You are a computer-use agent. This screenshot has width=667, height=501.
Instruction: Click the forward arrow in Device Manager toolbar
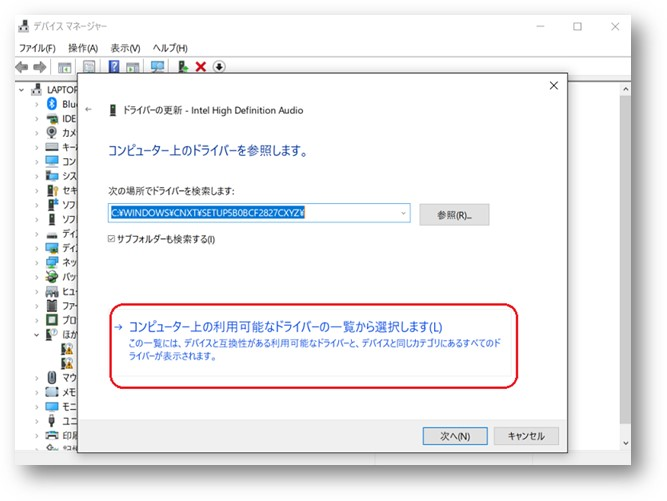coord(40,67)
